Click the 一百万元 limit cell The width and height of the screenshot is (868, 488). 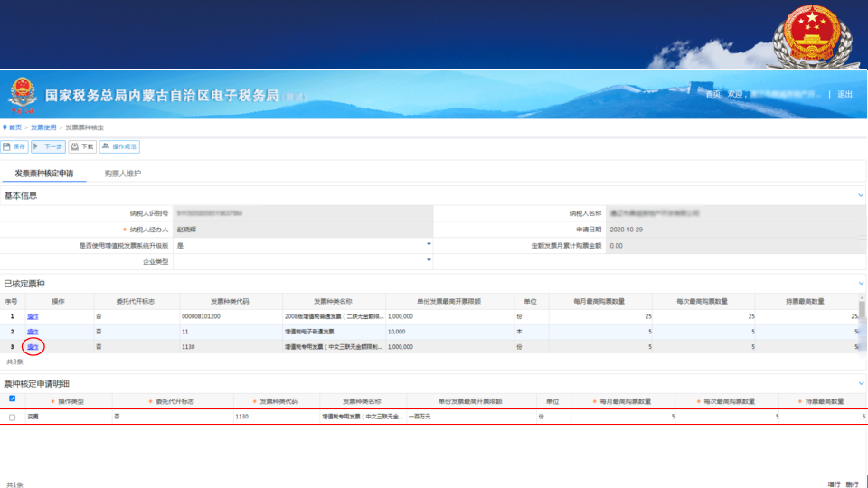point(471,417)
